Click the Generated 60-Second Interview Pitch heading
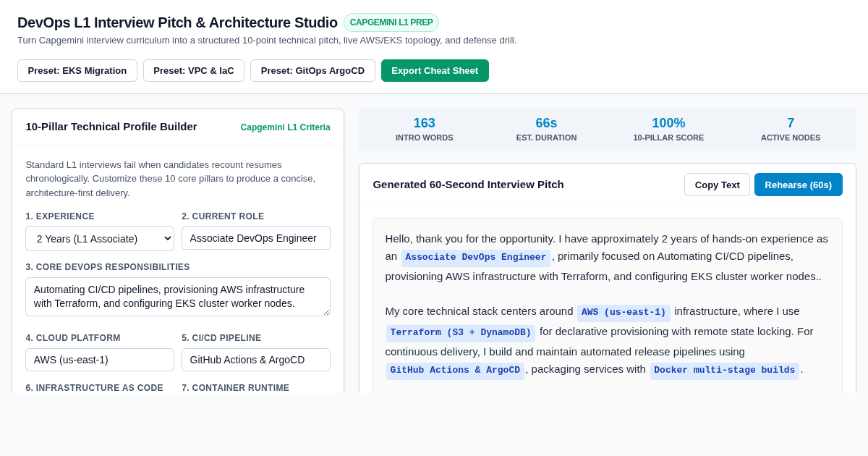Viewport: 868px width, 456px height. 468,185
